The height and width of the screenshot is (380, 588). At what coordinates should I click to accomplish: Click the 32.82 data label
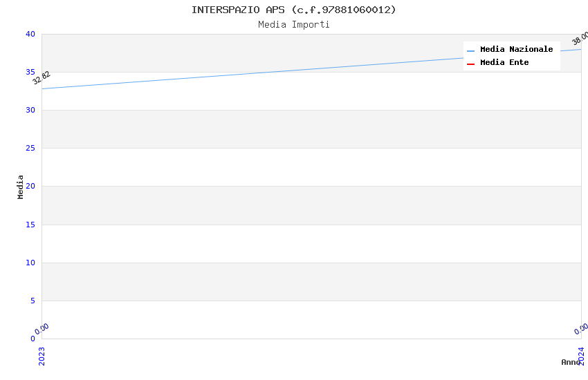42,77
